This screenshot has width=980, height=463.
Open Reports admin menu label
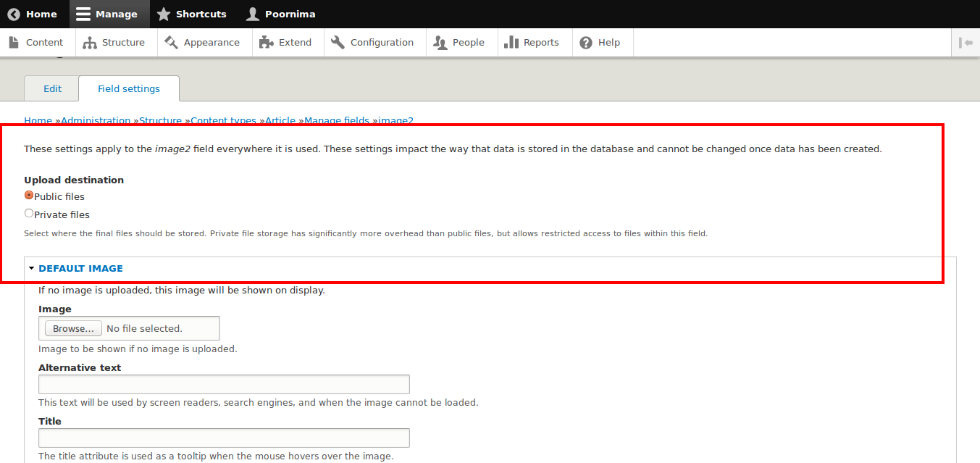pos(541,43)
